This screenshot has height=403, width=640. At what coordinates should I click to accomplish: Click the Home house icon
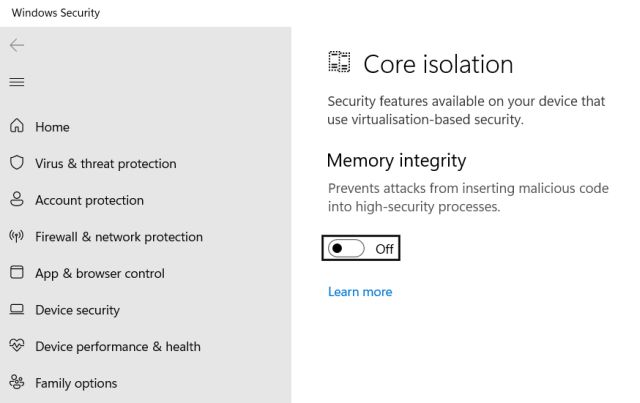(17, 126)
